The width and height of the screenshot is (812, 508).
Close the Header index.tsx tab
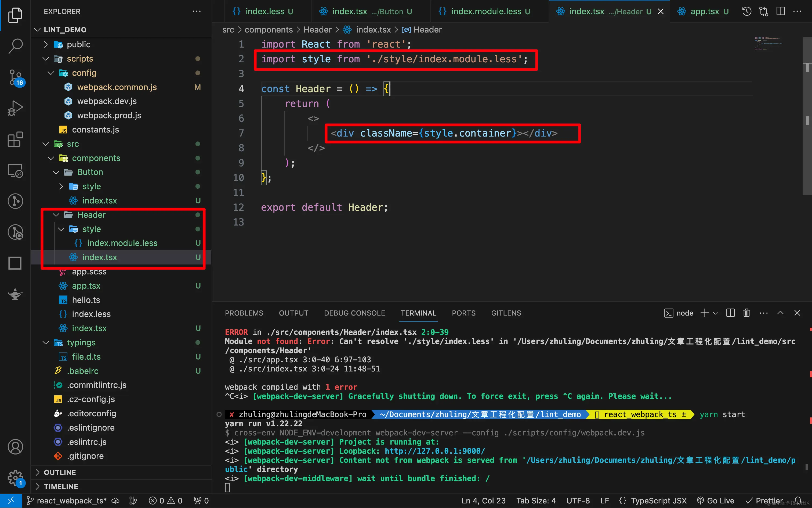(661, 11)
